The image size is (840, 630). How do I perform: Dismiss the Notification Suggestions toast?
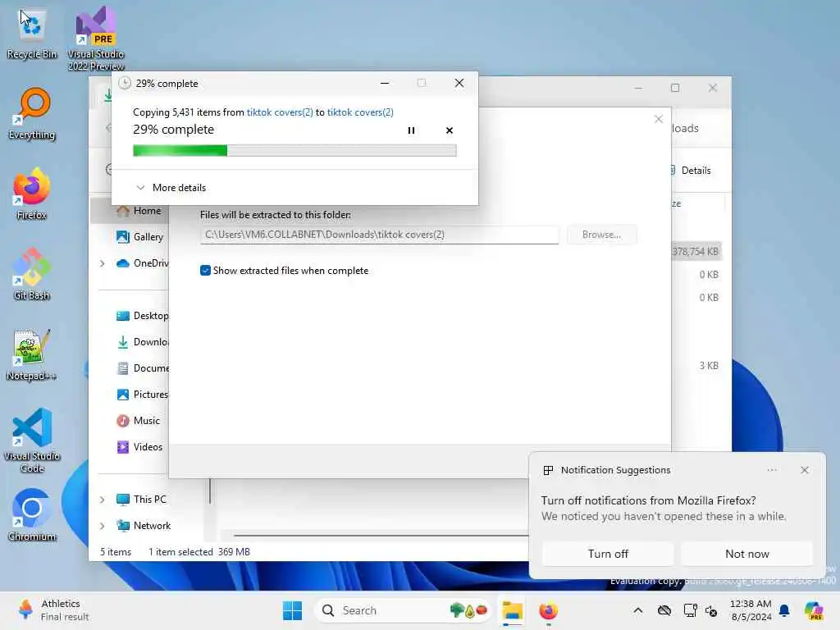805,470
